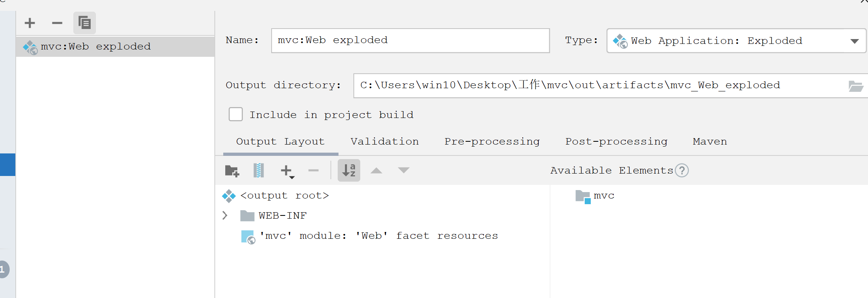The height and width of the screenshot is (298, 868).
Task: Move selected element up
Action: click(x=376, y=170)
